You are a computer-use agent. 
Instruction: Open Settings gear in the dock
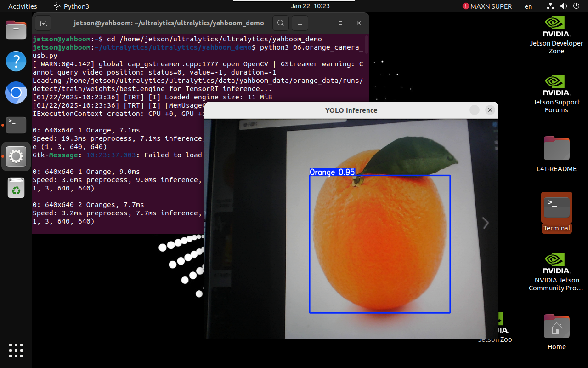[16, 156]
